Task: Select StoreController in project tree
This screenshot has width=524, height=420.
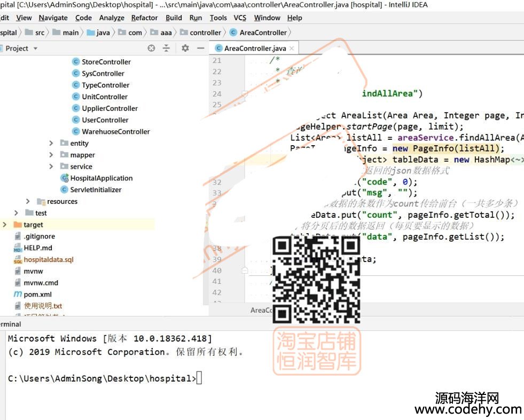Action: [106, 62]
